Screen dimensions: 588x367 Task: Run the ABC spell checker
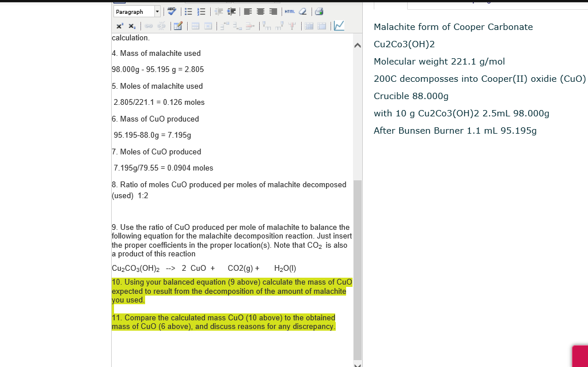[x=172, y=11]
